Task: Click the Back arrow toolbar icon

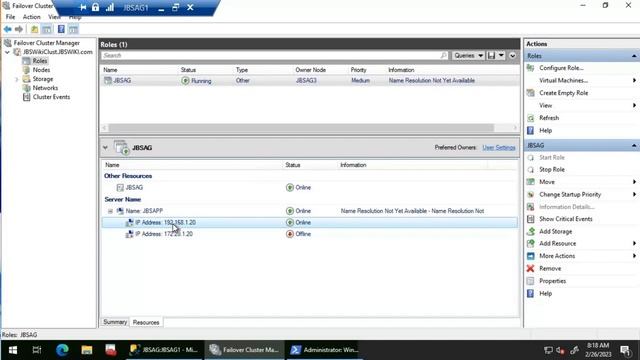Action: (x=7, y=29)
